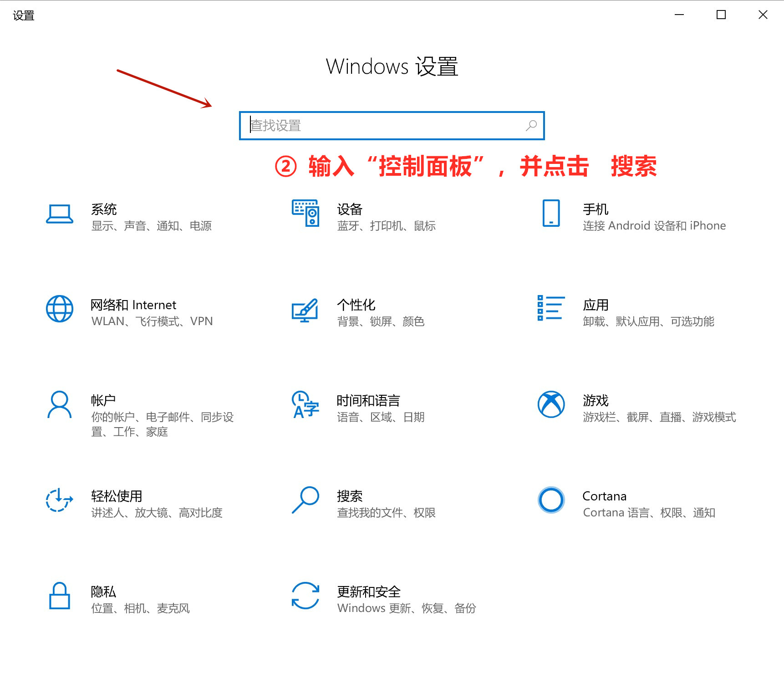Viewport: 784px width, 673px height.
Task: Open Privacy padlock icon
Action: tap(60, 596)
